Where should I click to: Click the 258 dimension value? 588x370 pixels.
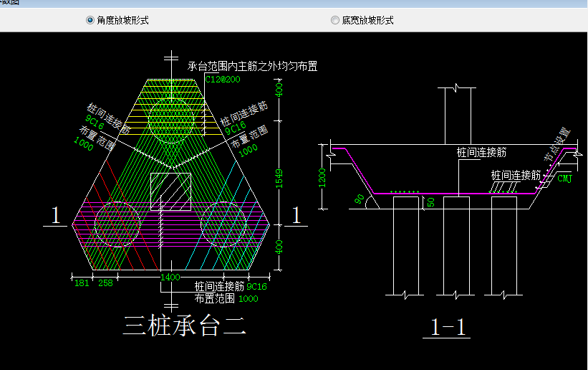pyautogui.click(x=105, y=283)
